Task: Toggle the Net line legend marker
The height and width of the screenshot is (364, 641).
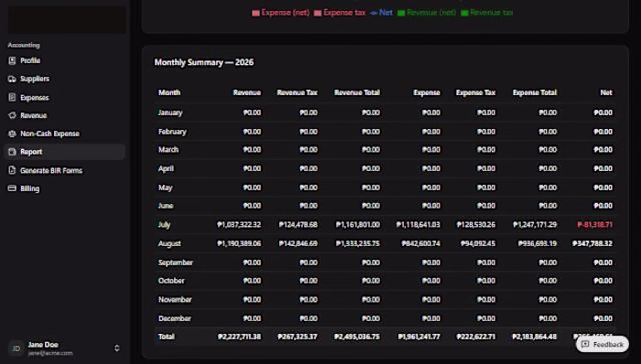Action: click(x=374, y=13)
